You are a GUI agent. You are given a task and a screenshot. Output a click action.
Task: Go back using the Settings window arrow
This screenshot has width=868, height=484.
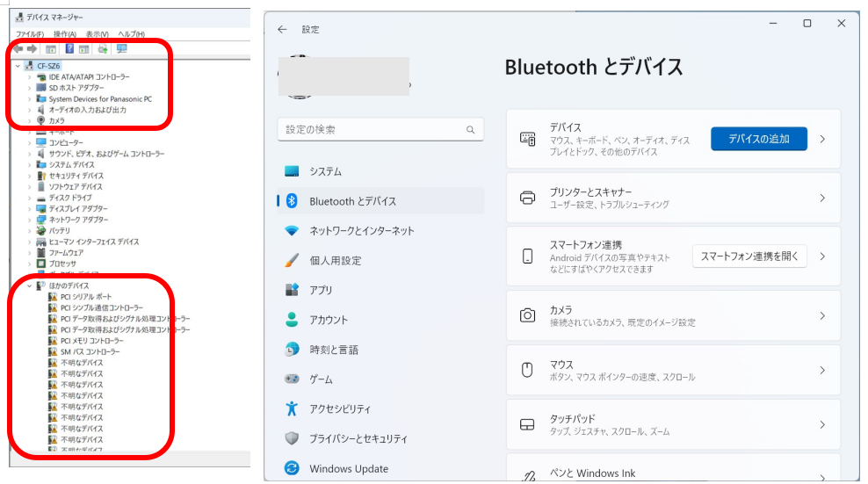tap(282, 29)
